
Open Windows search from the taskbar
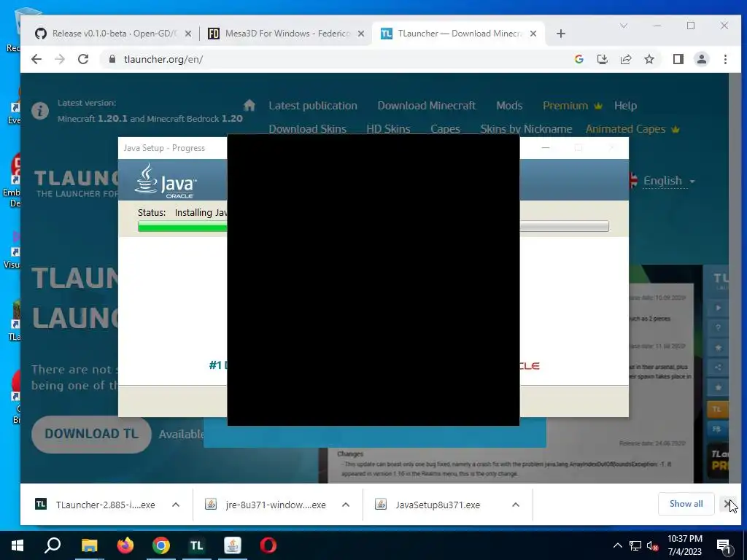tap(53, 545)
